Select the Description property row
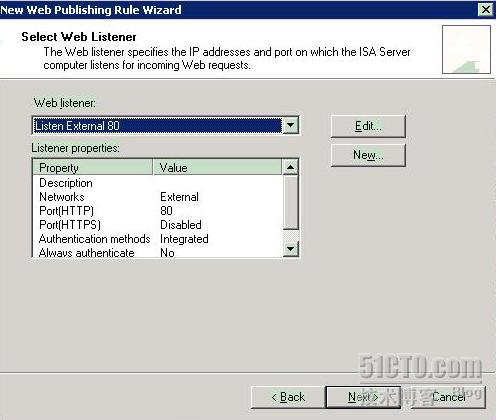This screenshot has width=496, height=420. point(158,183)
